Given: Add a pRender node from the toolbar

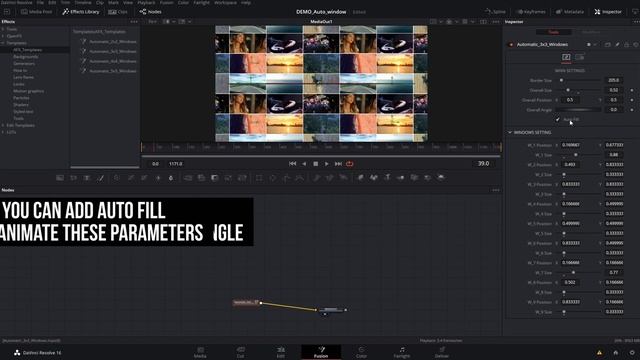Looking at the screenshot, I should [343, 178].
